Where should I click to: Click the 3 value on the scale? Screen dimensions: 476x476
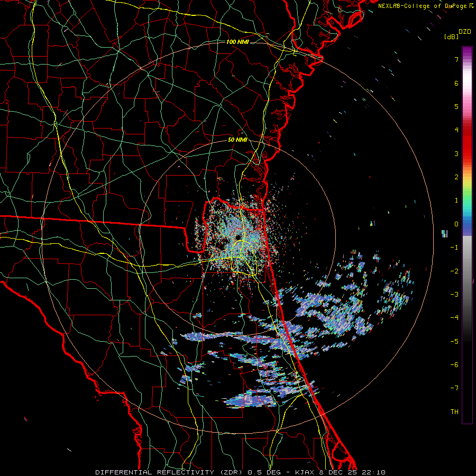456,153
